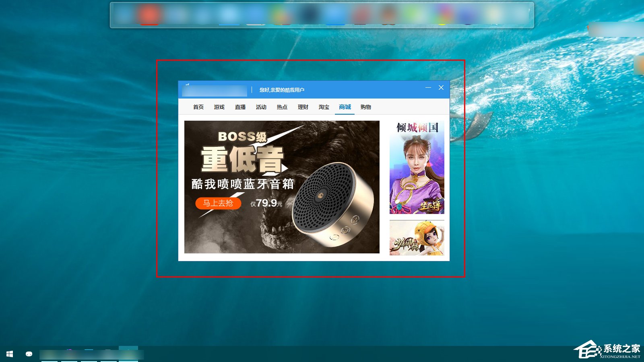The image size is (644, 362).
Task: Switch to the 游戏 (Games) tab
Action: point(219,107)
